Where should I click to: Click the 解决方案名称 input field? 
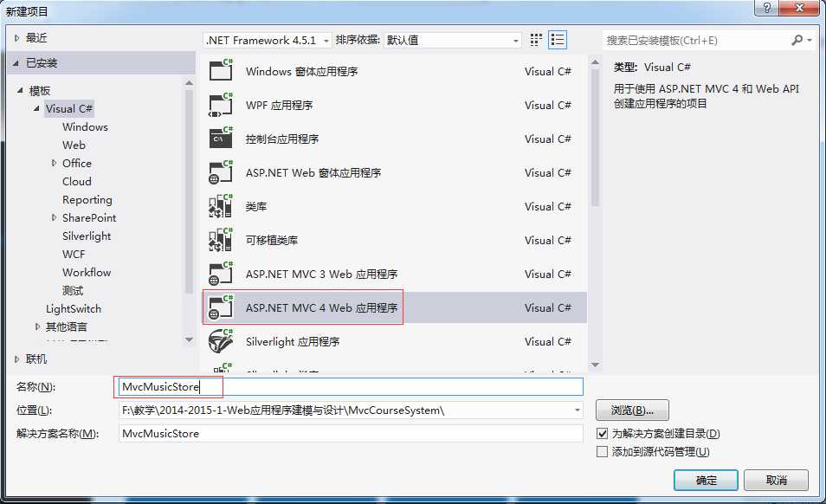pyautogui.click(x=351, y=434)
